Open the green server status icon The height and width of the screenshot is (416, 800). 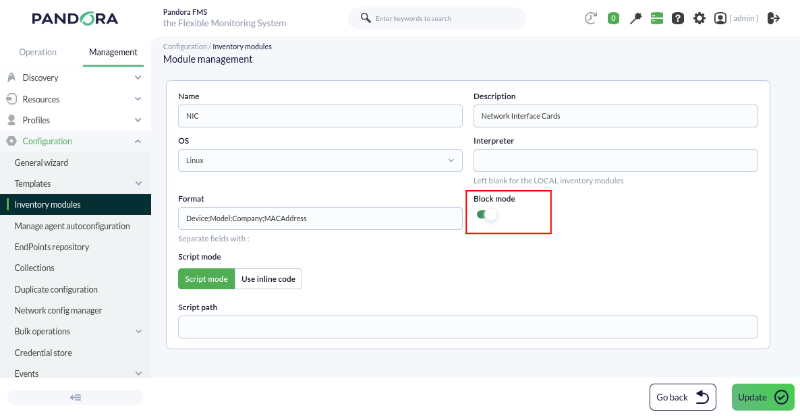click(x=657, y=18)
